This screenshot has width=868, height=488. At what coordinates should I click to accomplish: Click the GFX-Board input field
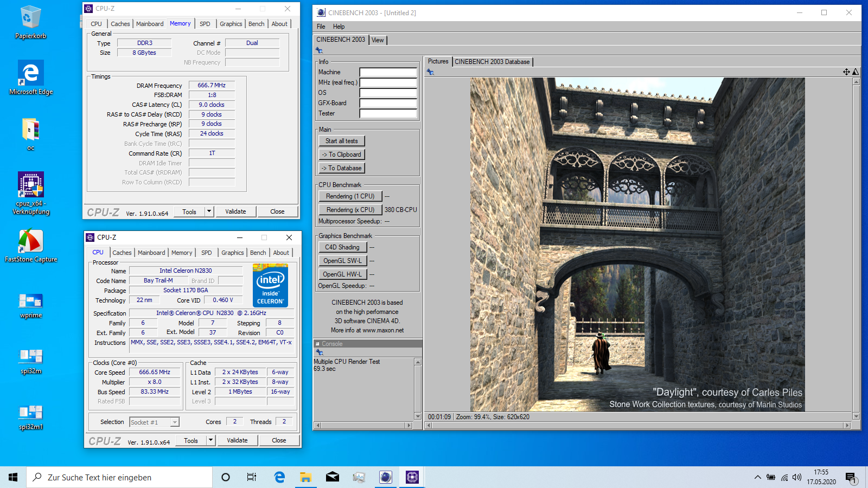click(x=388, y=103)
